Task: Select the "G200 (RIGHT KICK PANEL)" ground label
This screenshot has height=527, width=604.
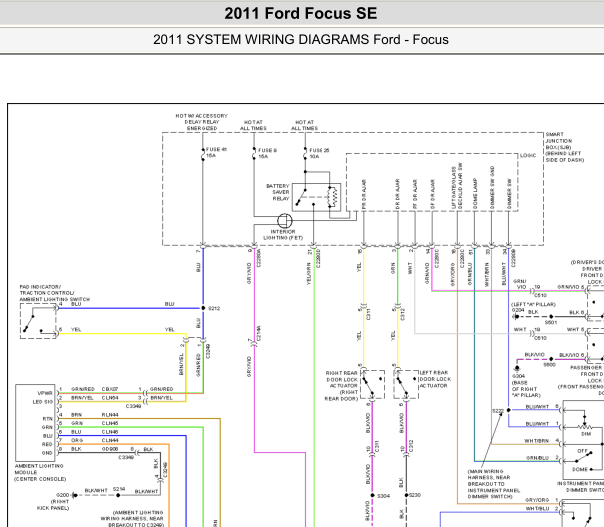Action: point(54,502)
